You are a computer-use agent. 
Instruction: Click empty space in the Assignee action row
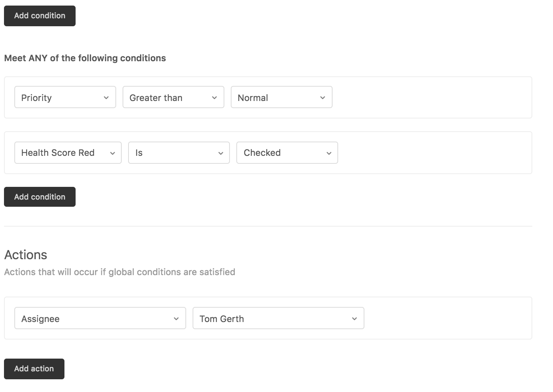[x=446, y=318]
